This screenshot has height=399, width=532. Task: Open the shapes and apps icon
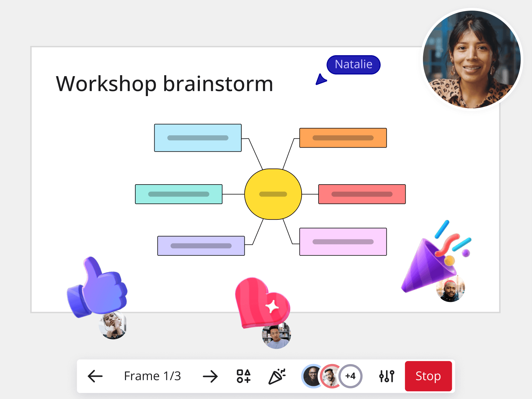243,376
